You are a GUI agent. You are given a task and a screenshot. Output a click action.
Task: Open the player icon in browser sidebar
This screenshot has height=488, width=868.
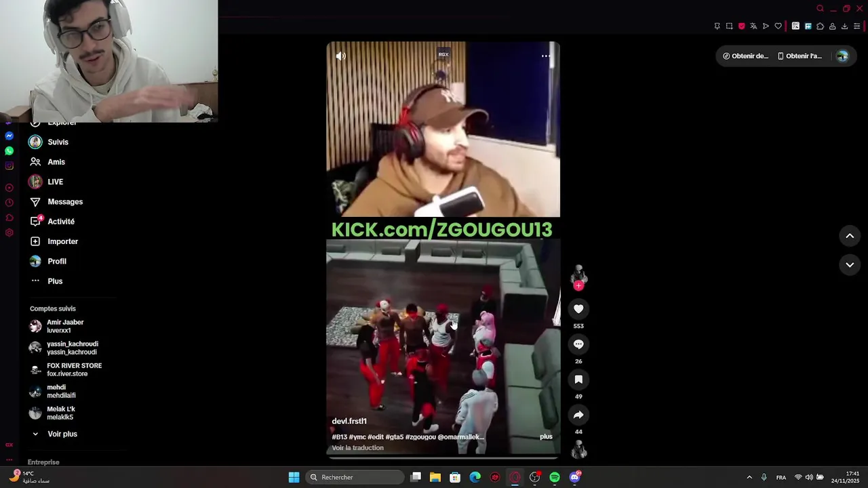tap(9, 188)
